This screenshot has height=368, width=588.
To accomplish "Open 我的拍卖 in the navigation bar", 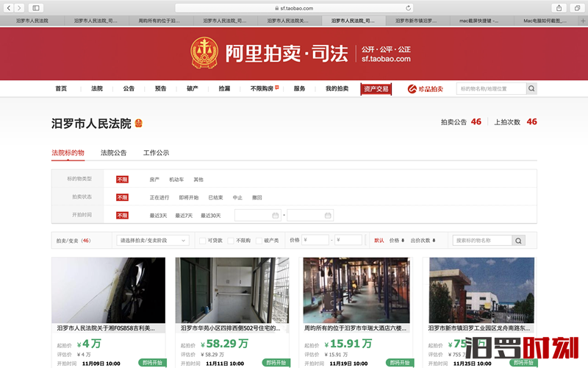I will click(x=337, y=88).
